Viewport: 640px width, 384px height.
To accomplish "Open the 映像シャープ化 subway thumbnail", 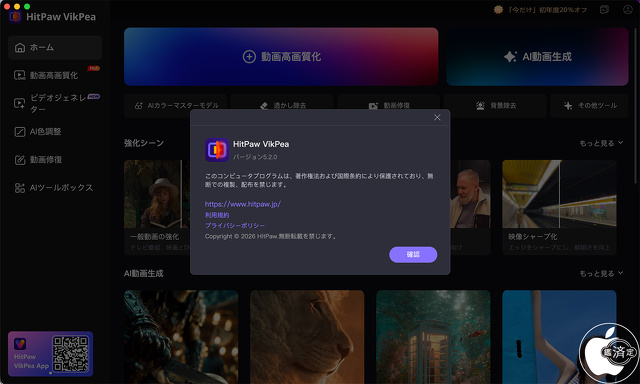I will (559, 194).
